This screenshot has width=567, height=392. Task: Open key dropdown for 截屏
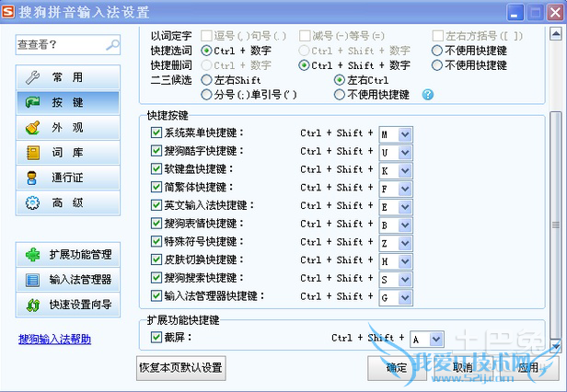pos(436,340)
